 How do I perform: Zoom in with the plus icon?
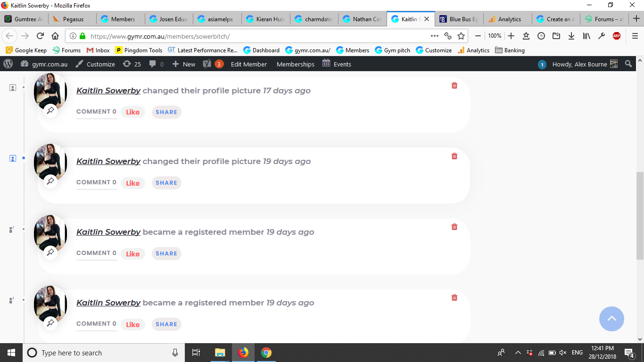511,36
